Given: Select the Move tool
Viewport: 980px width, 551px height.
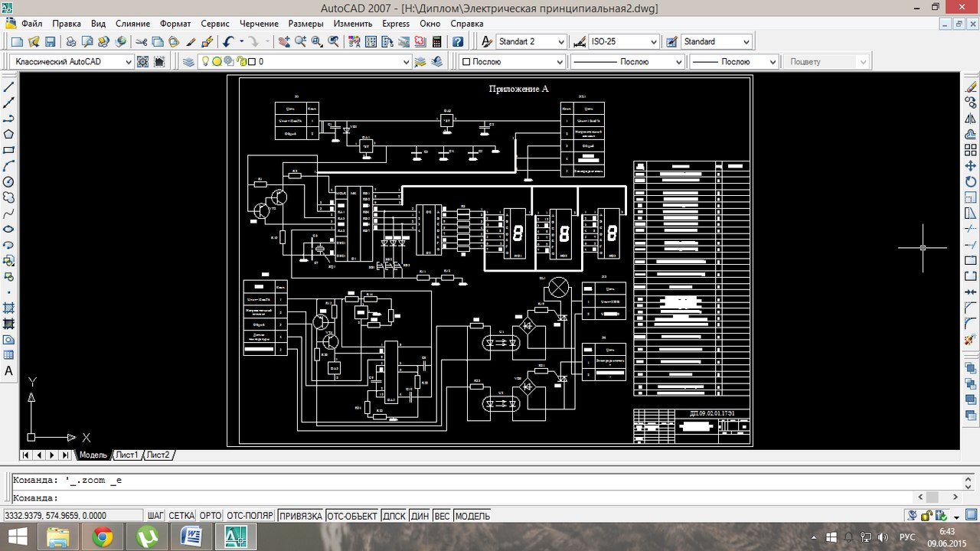Looking at the screenshot, I should [971, 166].
